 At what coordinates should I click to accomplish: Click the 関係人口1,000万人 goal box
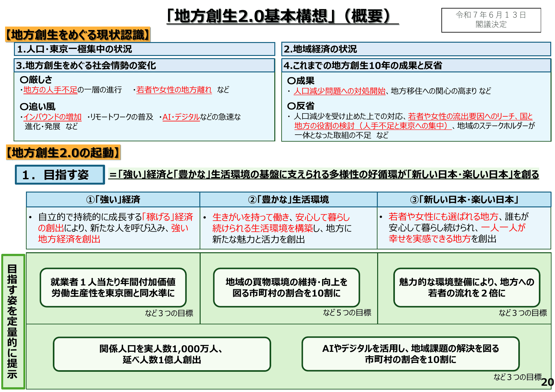point(161,354)
